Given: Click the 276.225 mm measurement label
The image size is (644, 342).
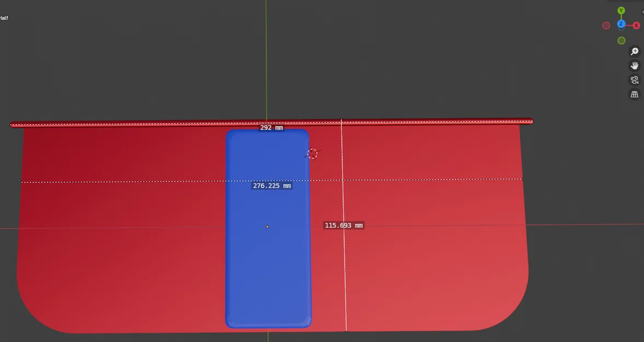Looking at the screenshot, I should tap(272, 186).
